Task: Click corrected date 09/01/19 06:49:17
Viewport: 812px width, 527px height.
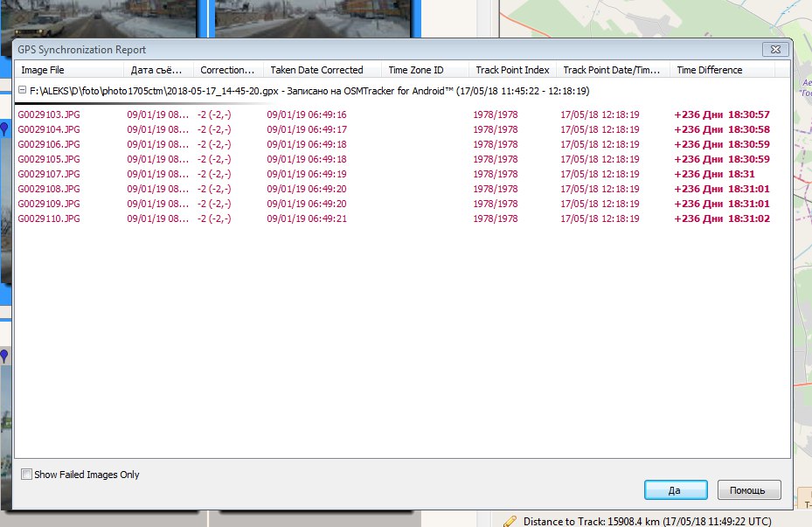Action: coord(307,129)
